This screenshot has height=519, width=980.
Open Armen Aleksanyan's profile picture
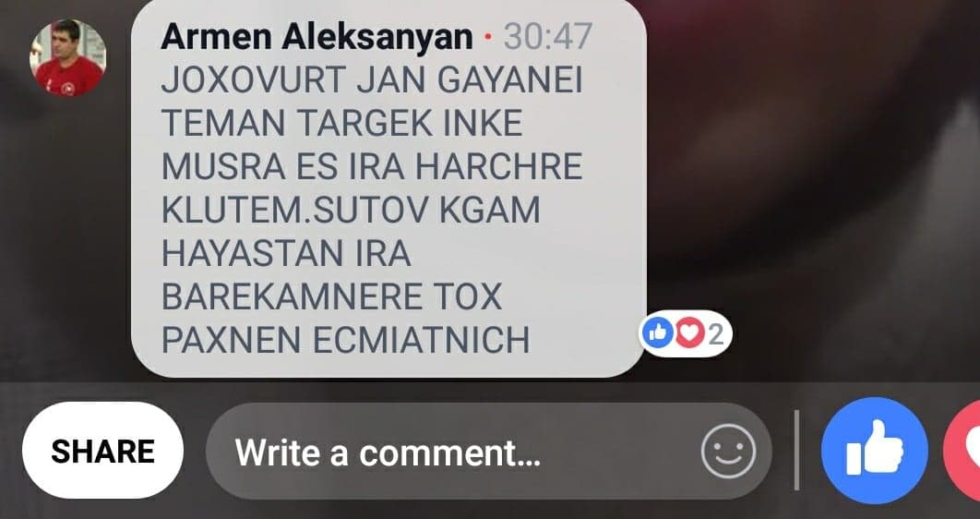(67, 57)
